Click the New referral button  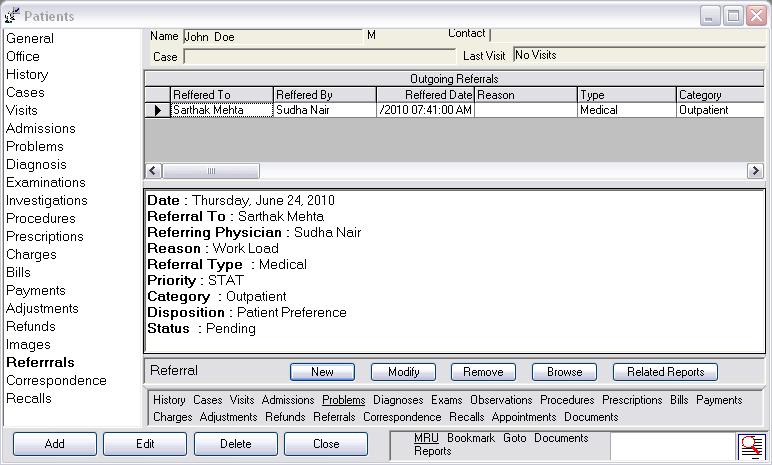322,372
